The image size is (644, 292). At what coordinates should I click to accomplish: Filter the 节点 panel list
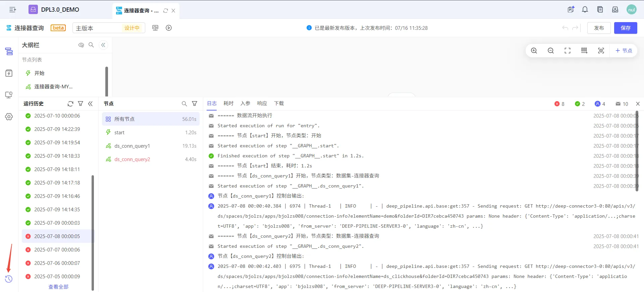(195, 104)
